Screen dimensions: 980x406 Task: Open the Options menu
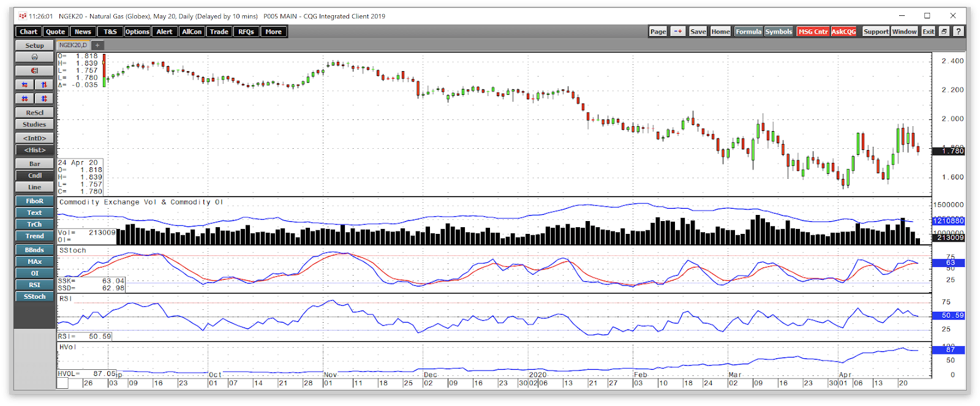pyautogui.click(x=137, y=32)
